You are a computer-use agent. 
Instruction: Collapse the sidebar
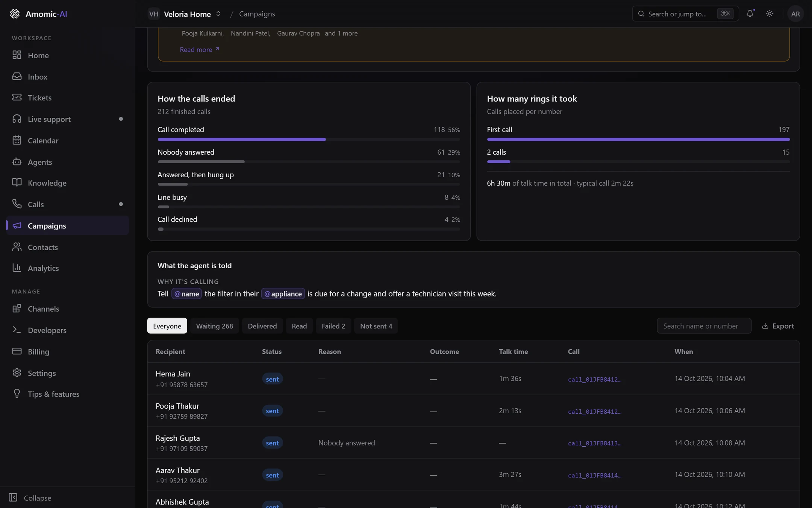coord(30,498)
